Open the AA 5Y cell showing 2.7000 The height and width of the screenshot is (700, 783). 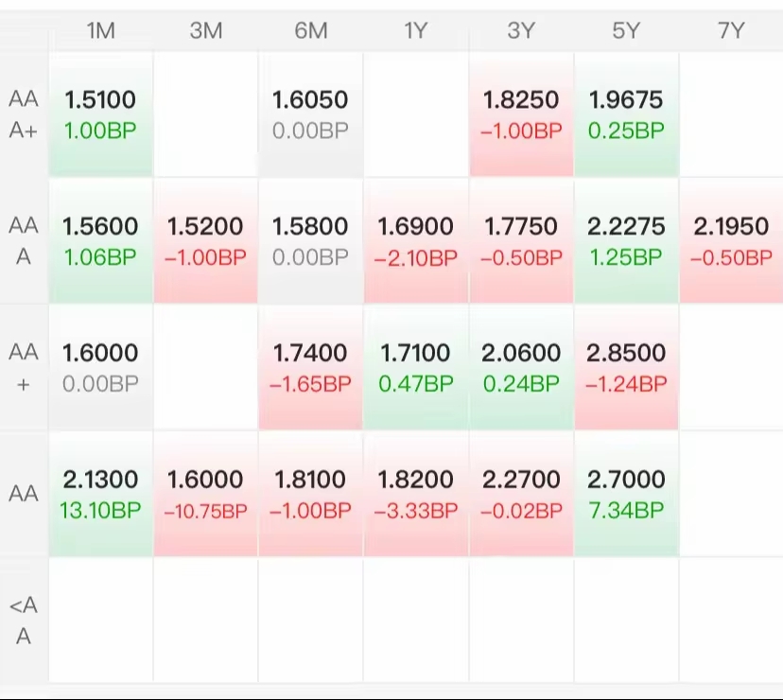point(625,494)
